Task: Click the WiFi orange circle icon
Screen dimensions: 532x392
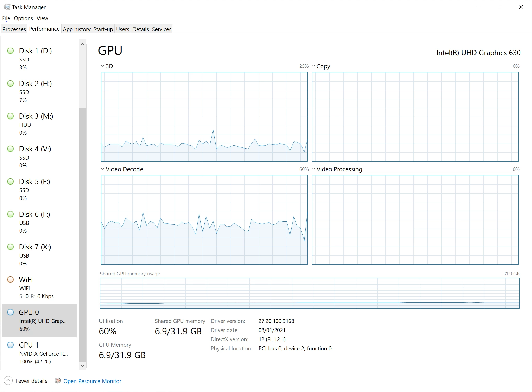Action: coord(10,280)
